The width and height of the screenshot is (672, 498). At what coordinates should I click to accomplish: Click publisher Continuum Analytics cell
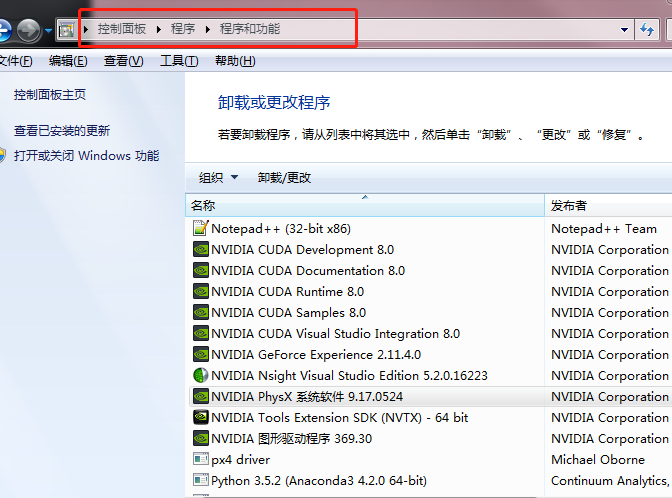pyautogui.click(x=610, y=480)
